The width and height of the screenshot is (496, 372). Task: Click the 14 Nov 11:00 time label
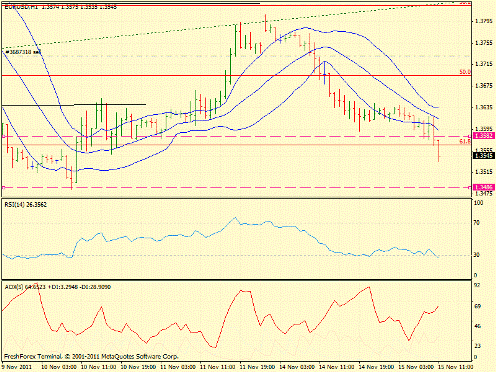[x=336, y=367]
